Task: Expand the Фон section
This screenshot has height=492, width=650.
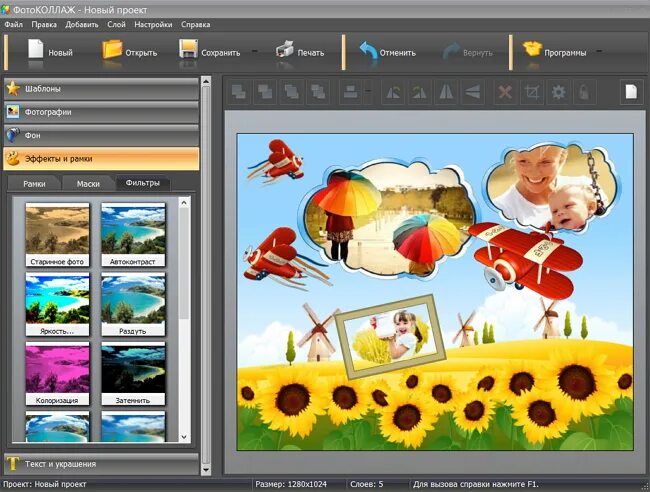Action: [x=101, y=135]
